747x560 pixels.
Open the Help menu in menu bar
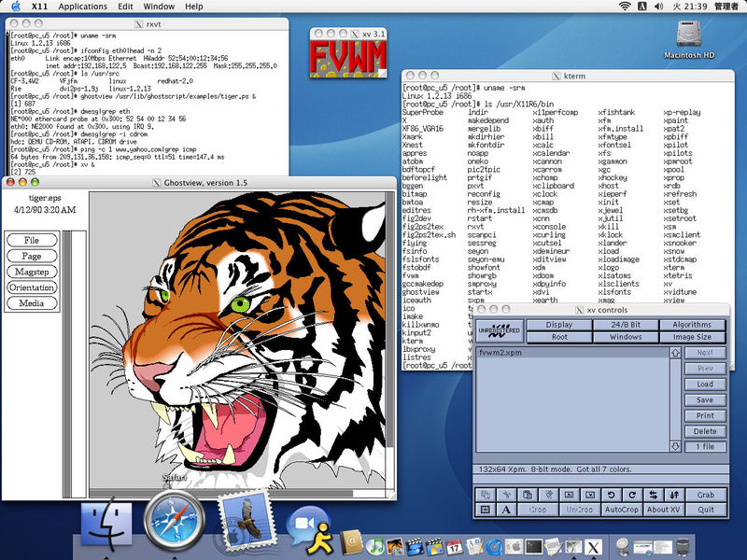(194, 7)
